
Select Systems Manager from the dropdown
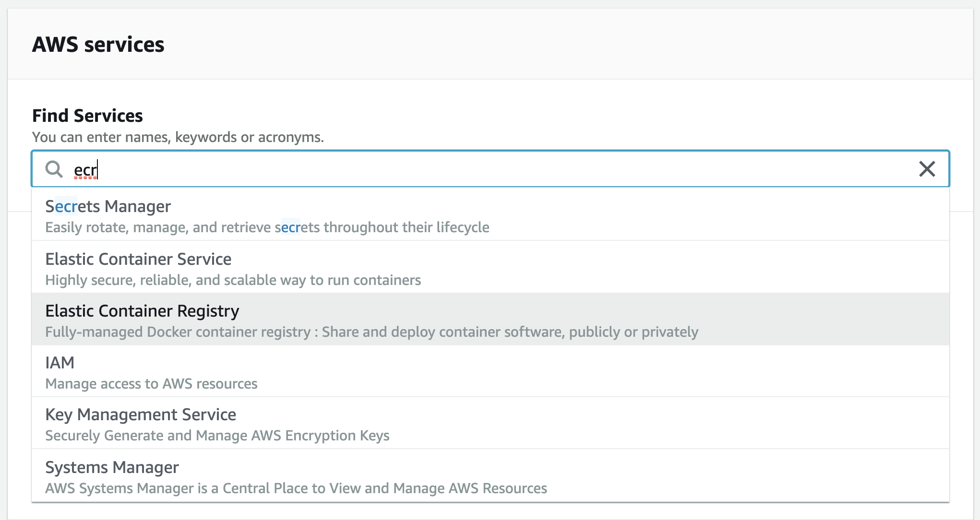pos(112,467)
